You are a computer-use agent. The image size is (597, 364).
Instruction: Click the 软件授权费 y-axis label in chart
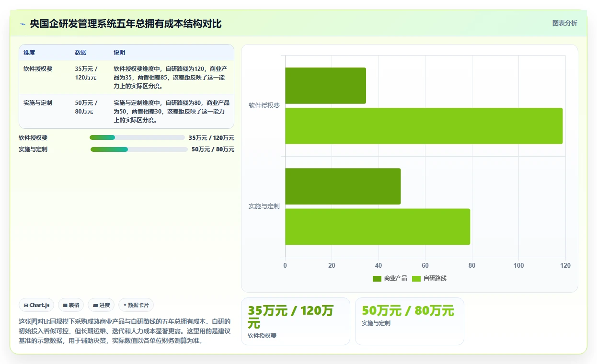[x=264, y=106]
